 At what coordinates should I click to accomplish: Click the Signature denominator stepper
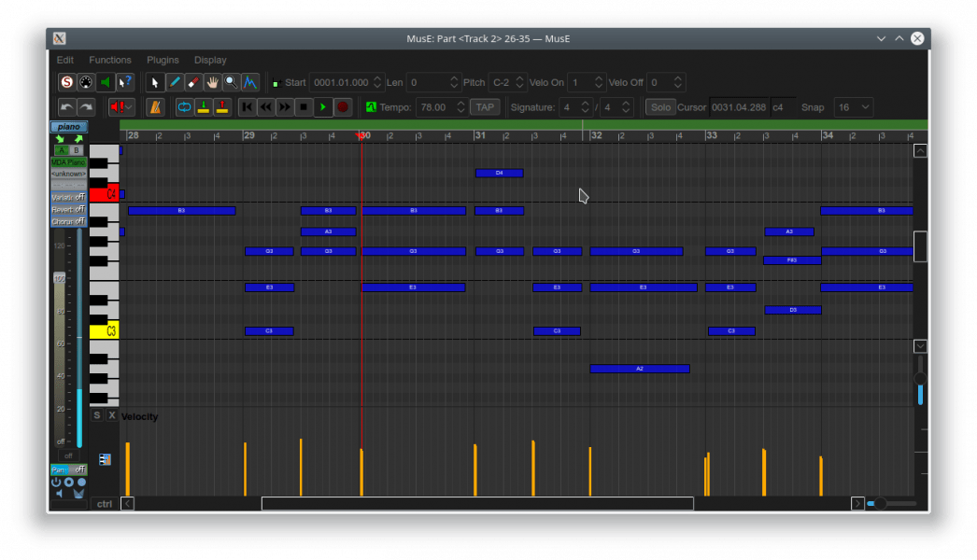626,107
